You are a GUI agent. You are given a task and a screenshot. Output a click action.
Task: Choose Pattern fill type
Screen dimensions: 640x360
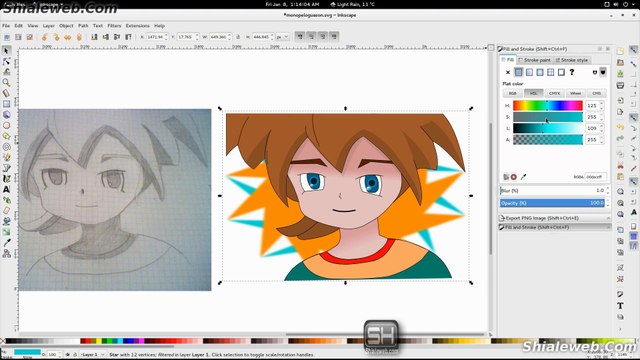tap(551, 72)
